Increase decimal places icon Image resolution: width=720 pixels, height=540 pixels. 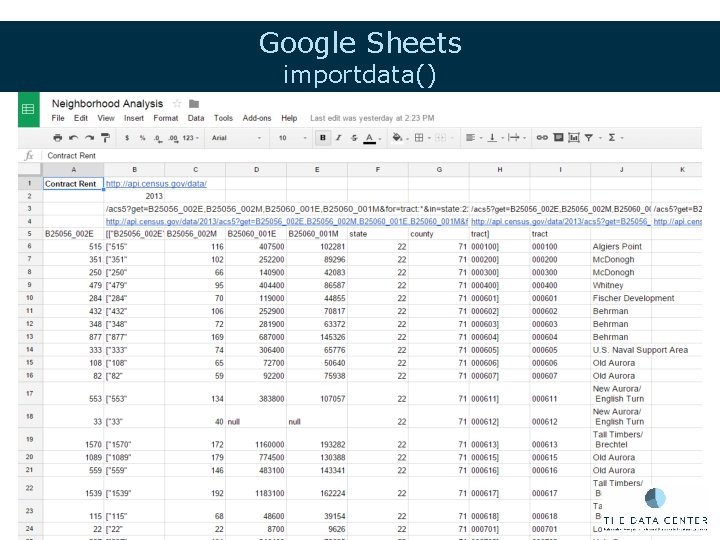(x=173, y=138)
